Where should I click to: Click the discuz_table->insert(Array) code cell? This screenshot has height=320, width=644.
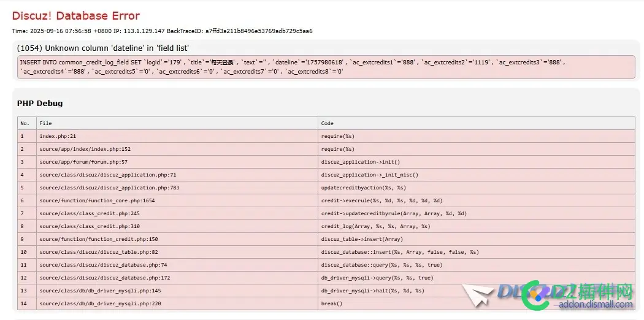point(477,239)
